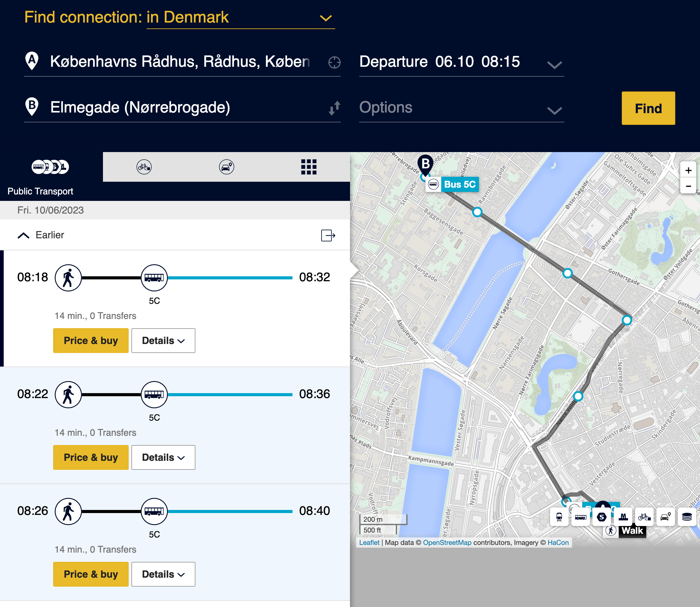
Task: Click the export icon next to Earlier
Action: [328, 235]
